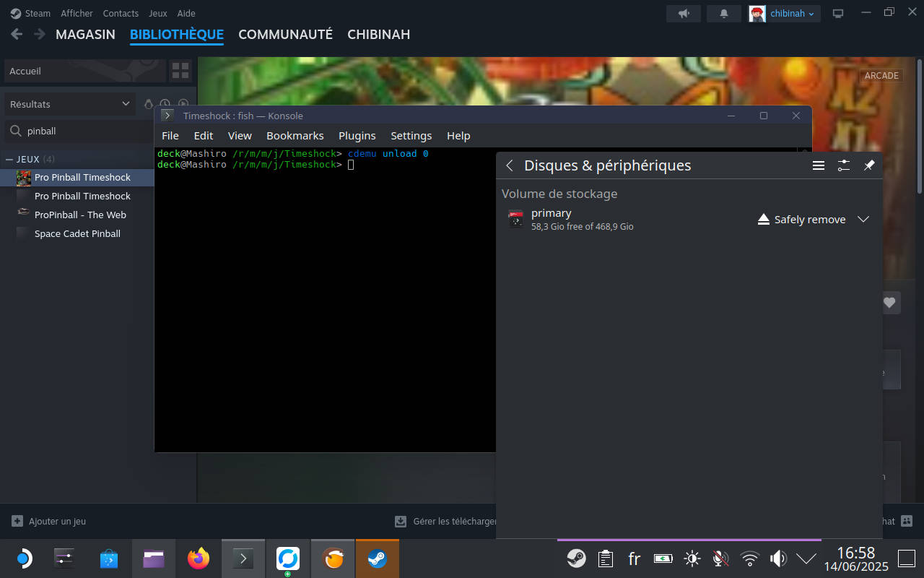Open Steam notifications bell
924x578 pixels.
(x=724, y=13)
